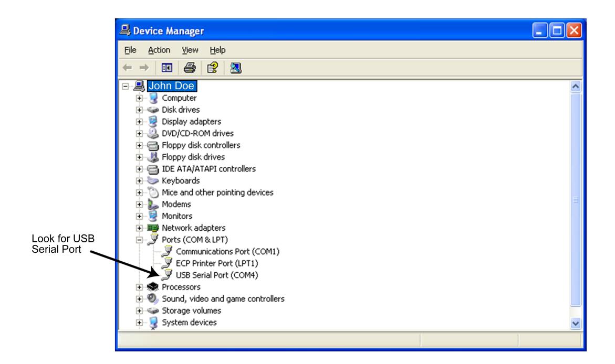
Task: Click the John Doe computer icon
Action: [139, 86]
